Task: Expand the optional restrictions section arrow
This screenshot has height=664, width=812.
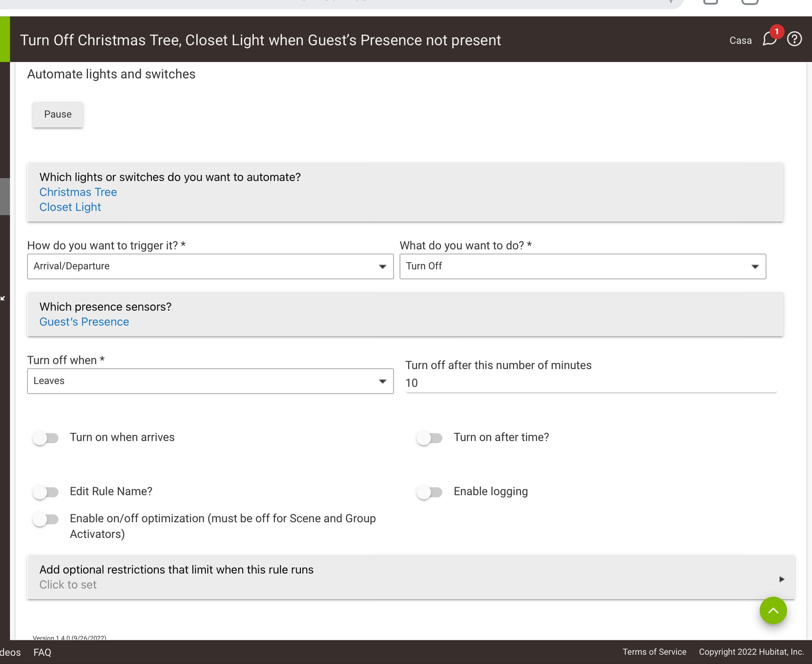Action: pos(782,579)
